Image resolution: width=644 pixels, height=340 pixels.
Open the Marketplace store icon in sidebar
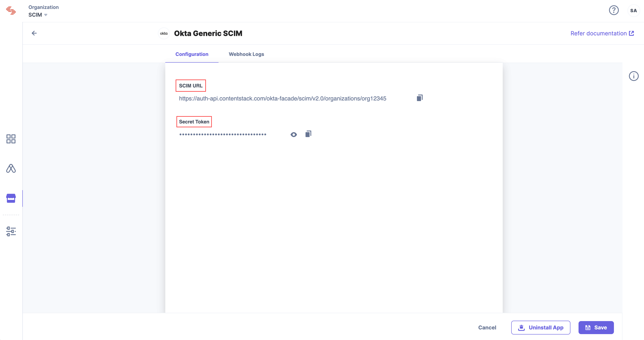[x=11, y=198]
